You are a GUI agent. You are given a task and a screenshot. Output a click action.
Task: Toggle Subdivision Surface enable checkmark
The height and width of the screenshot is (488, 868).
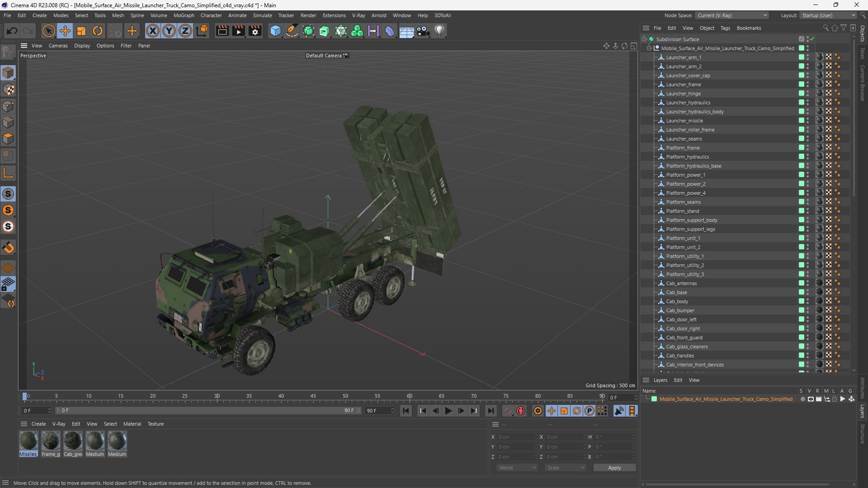(x=812, y=39)
